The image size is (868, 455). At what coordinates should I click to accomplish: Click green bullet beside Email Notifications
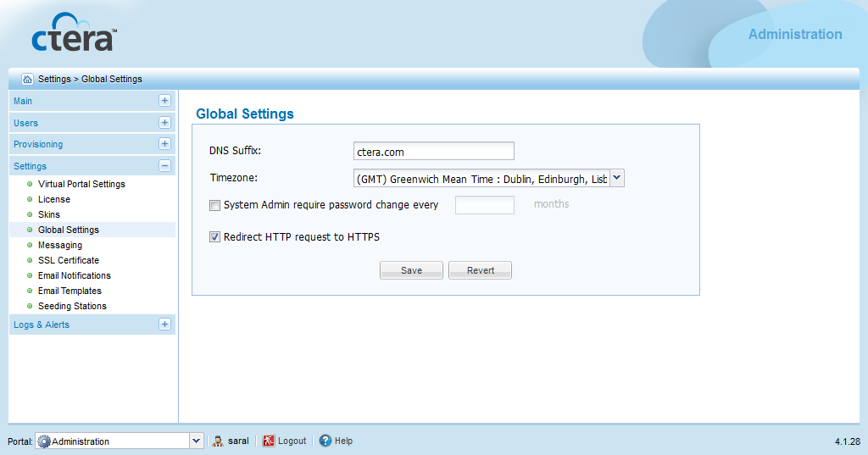pyautogui.click(x=30, y=275)
